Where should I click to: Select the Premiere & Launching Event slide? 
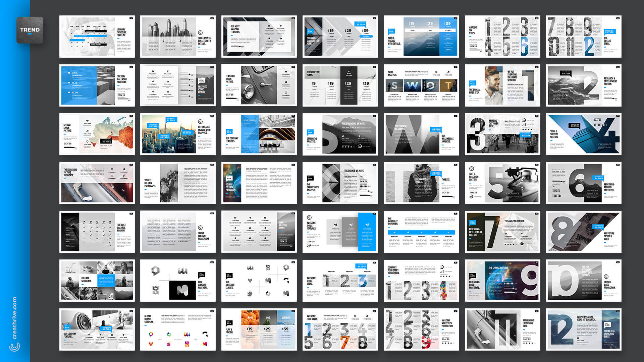pyautogui.click(x=584, y=329)
